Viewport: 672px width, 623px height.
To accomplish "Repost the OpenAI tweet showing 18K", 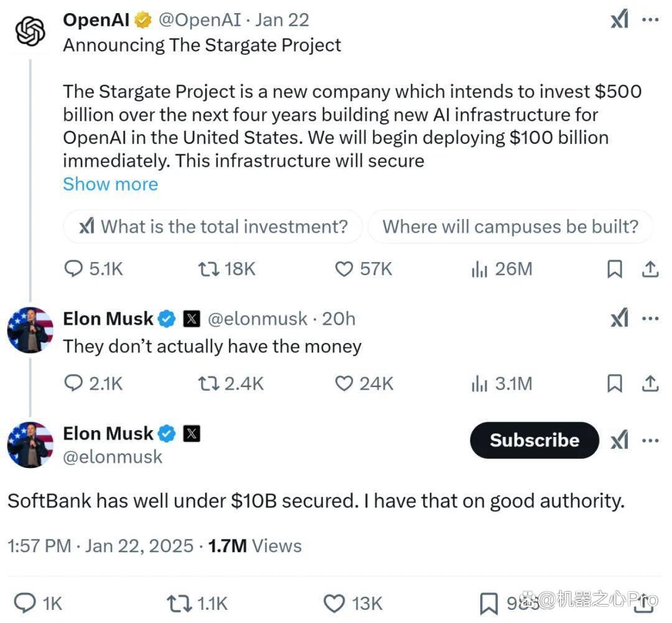I will click(x=226, y=269).
